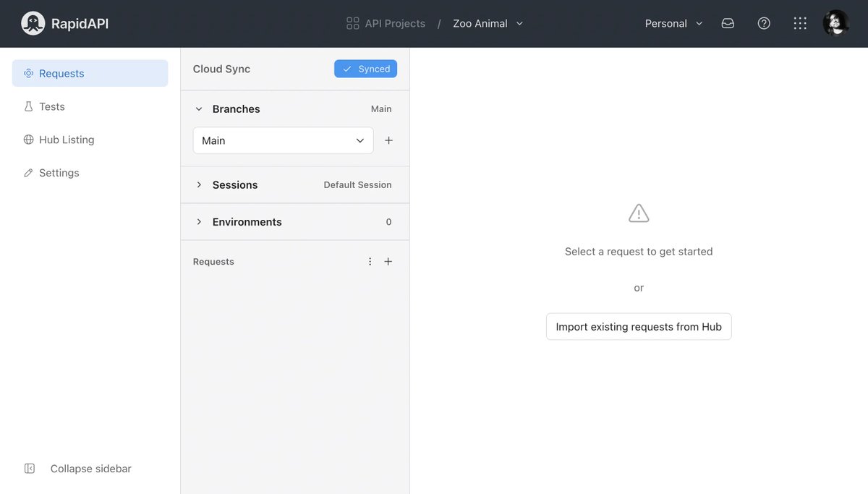Open the Zoo Animal project dropdown
This screenshot has width=868, height=494.
488,22
